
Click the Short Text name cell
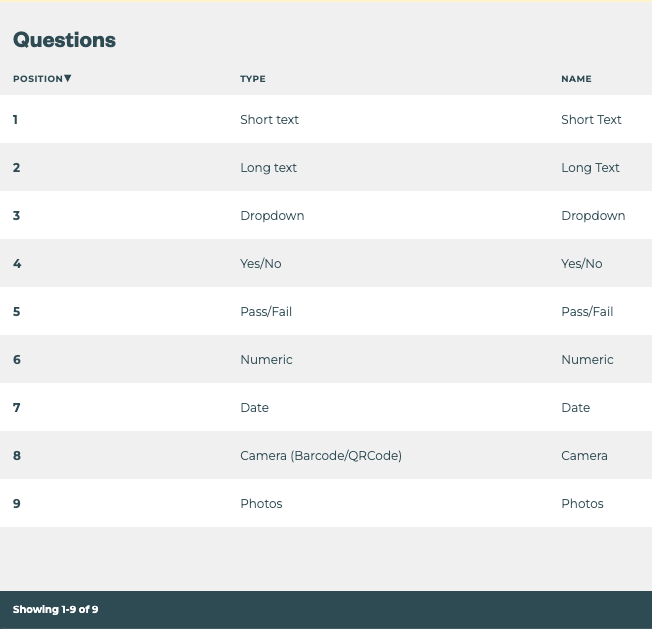pos(591,120)
